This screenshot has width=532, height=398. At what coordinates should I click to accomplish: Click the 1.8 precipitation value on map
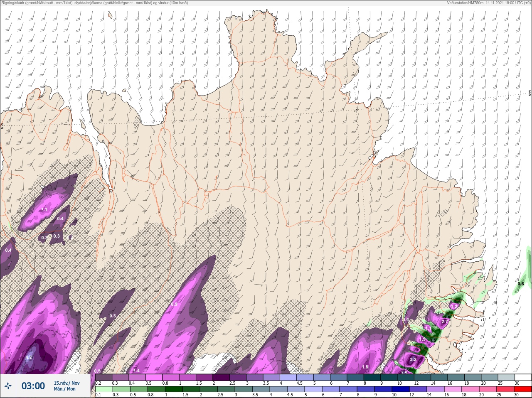point(365,367)
